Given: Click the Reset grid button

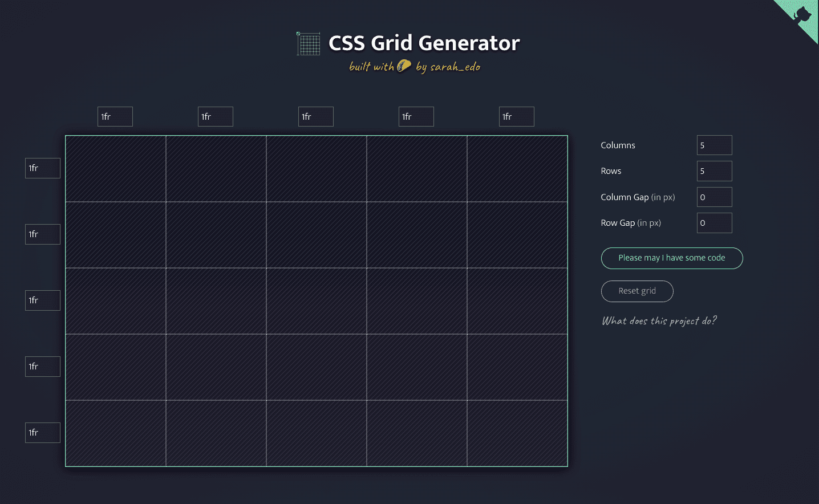Looking at the screenshot, I should point(637,291).
